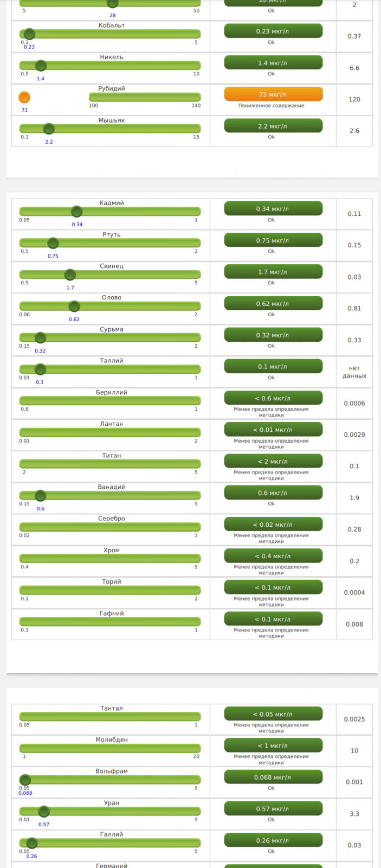The width and height of the screenshot is (381, 868).
Task: Click the Свинец slider knob
Action: tap(70, 275)
